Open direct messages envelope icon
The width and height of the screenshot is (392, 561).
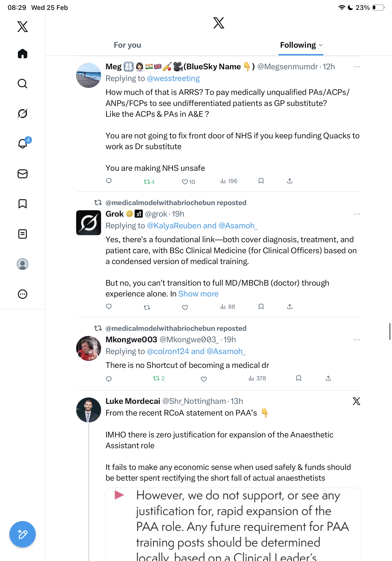tap(23, 174)
